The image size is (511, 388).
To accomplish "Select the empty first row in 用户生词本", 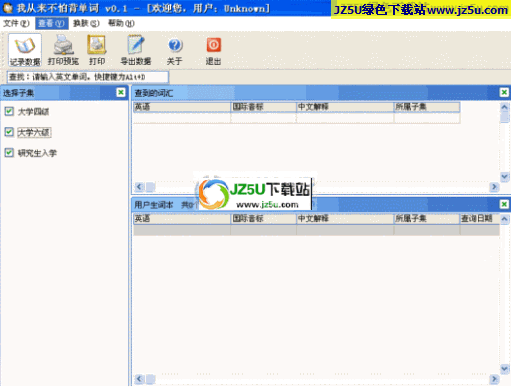I will click(x=316, y=230).
